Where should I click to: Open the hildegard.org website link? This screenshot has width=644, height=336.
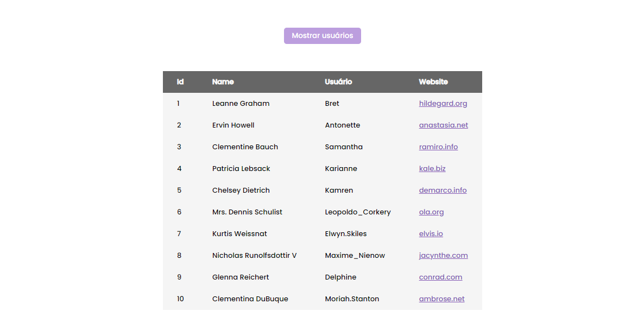tap(443, 104)
